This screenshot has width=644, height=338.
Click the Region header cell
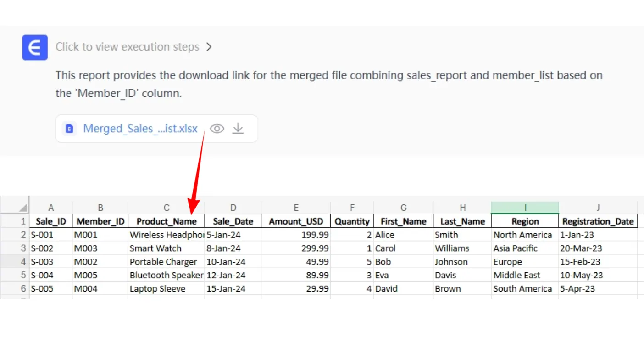click(525, 221)
